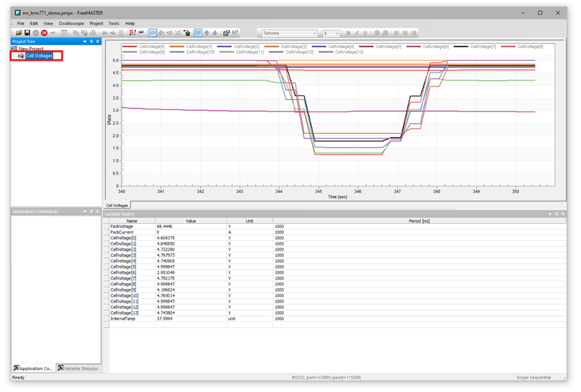Open the File menu
Screen dimensions: 581x392
click(21, 24)
